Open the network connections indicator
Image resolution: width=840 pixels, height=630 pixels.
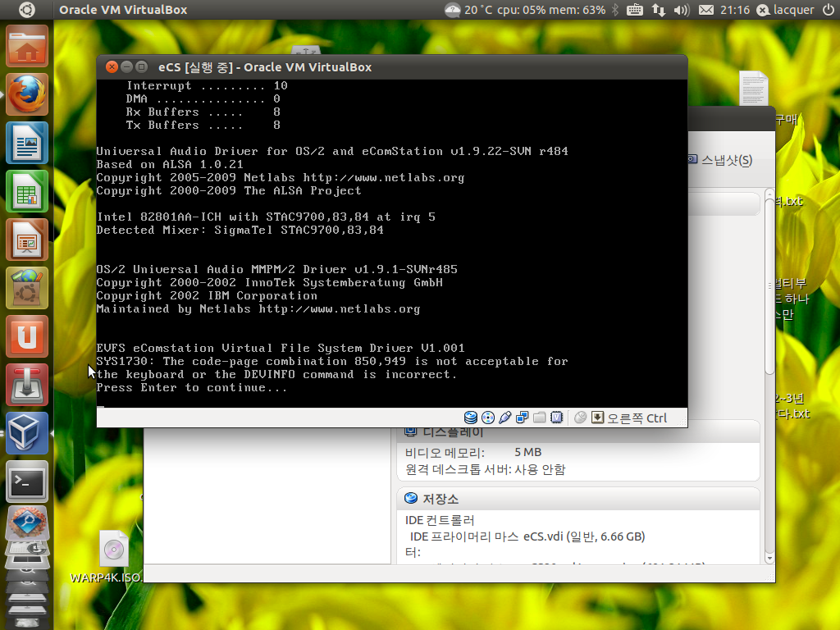(x=659, y=10)
